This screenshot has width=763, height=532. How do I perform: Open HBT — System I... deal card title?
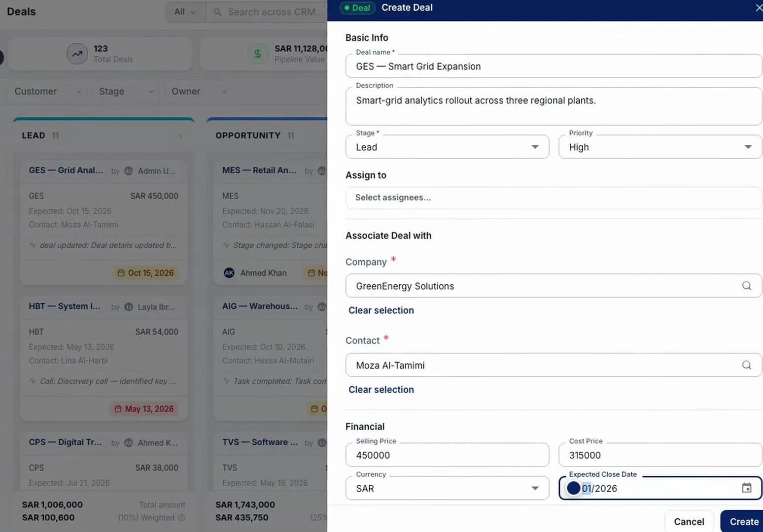click(65, 306)
